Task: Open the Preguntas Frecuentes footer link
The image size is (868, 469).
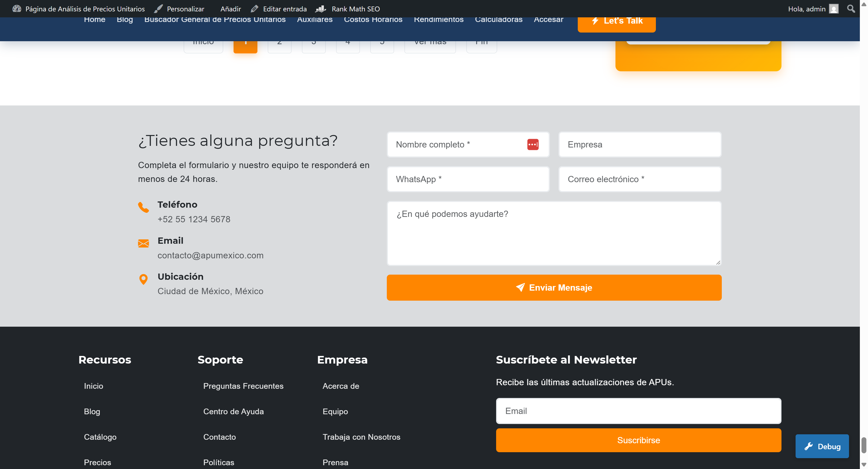Action: [x=243, y=386]
